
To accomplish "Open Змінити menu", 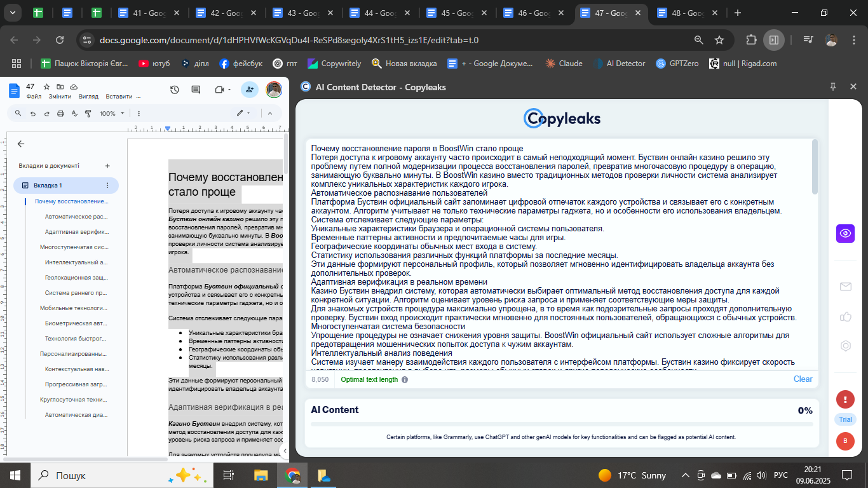I will [x=60, y=97].
